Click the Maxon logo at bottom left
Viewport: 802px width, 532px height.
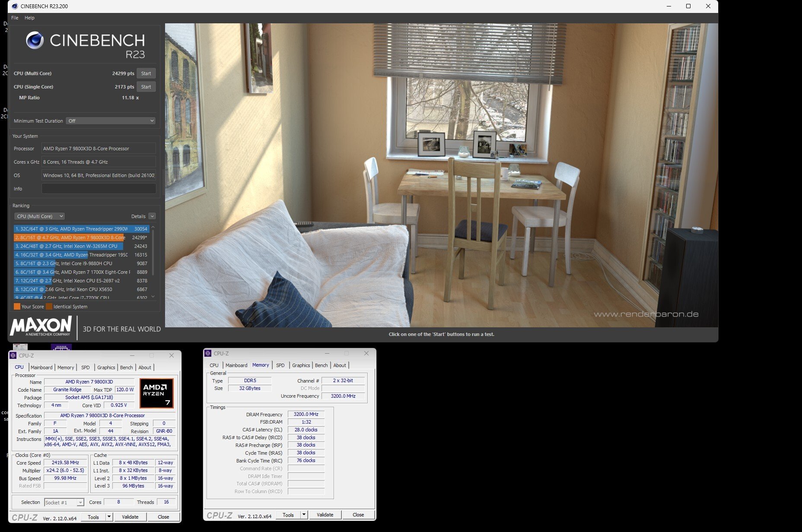click(x=41, y=326)
